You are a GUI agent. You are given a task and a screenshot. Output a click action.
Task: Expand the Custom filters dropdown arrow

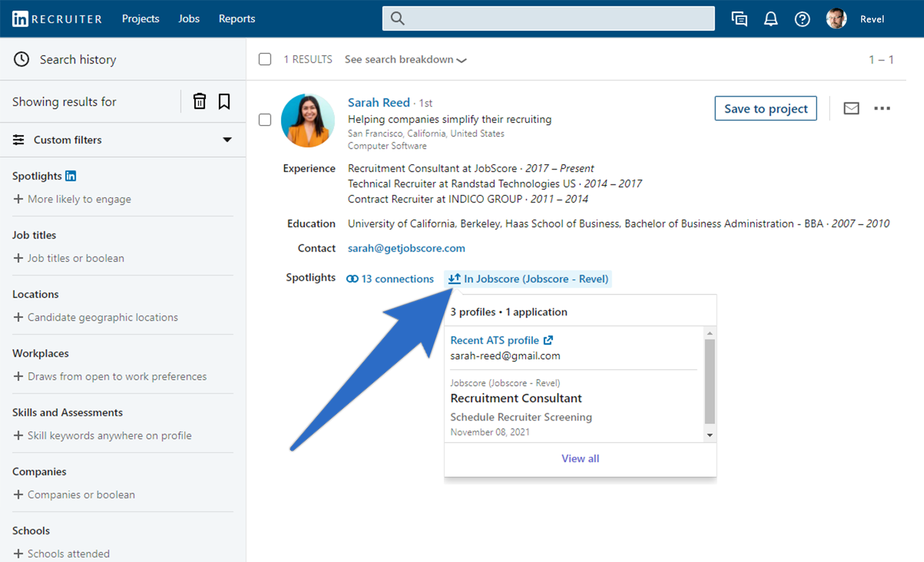227,140
